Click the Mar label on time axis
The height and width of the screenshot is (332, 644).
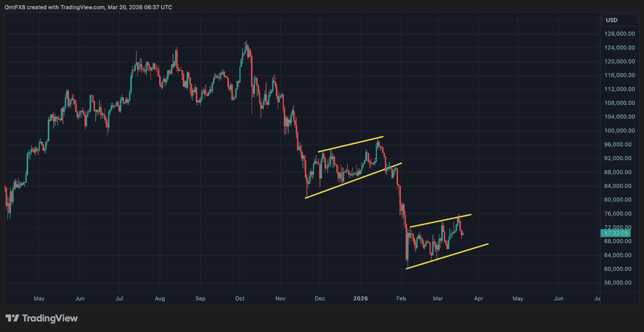(437, 298)
